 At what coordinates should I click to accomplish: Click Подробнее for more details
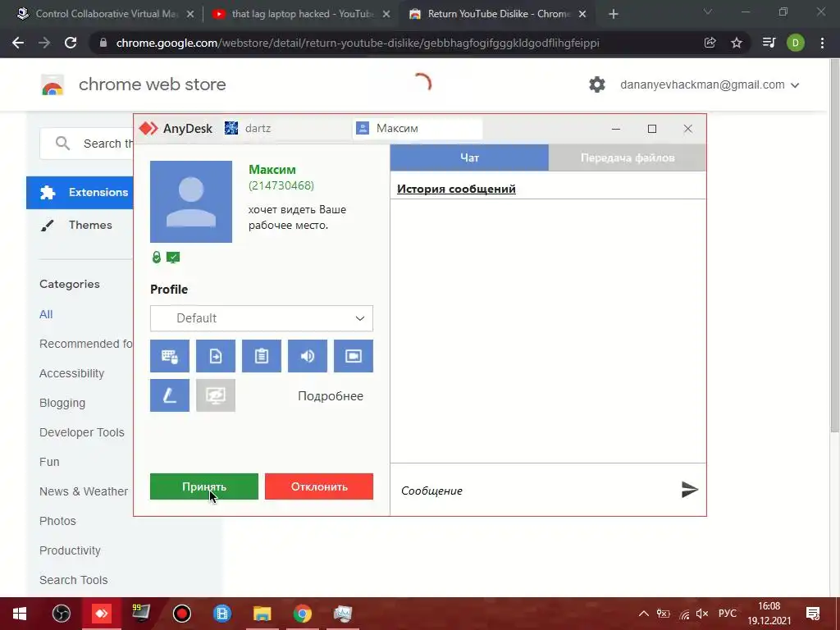pyautogui.click(x=331, y=396)
